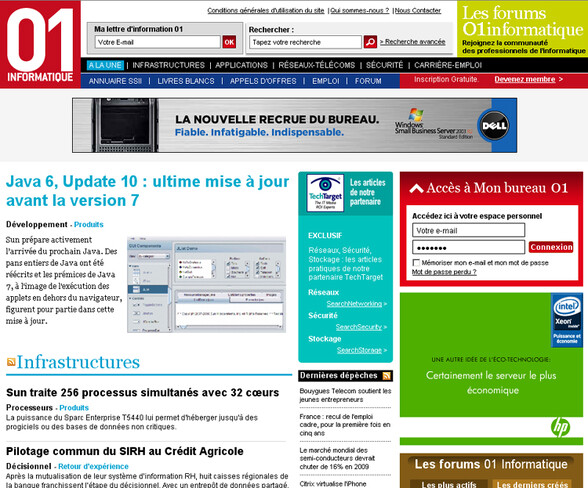Open RSS icon in Dernières dépêches header

point(387,375)
